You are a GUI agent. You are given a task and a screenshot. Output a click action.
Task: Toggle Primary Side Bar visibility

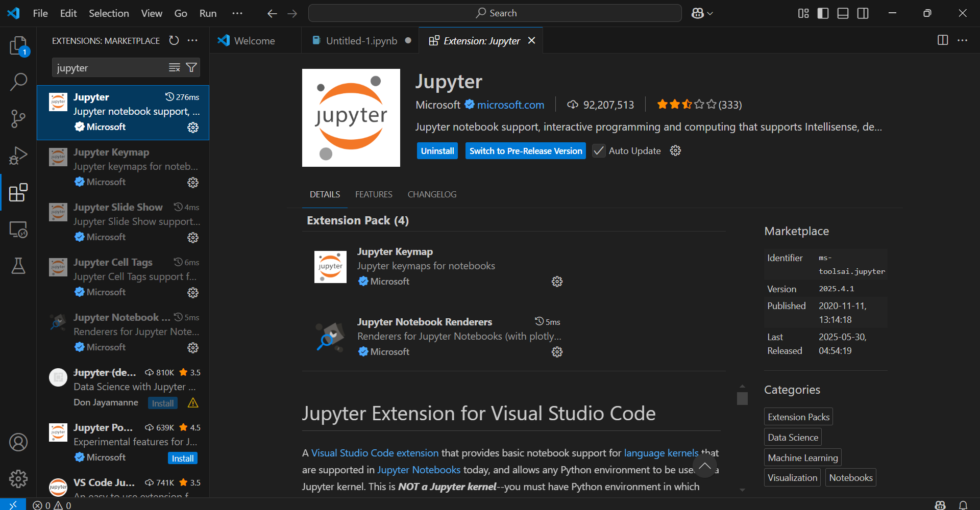tap(823, 13)
